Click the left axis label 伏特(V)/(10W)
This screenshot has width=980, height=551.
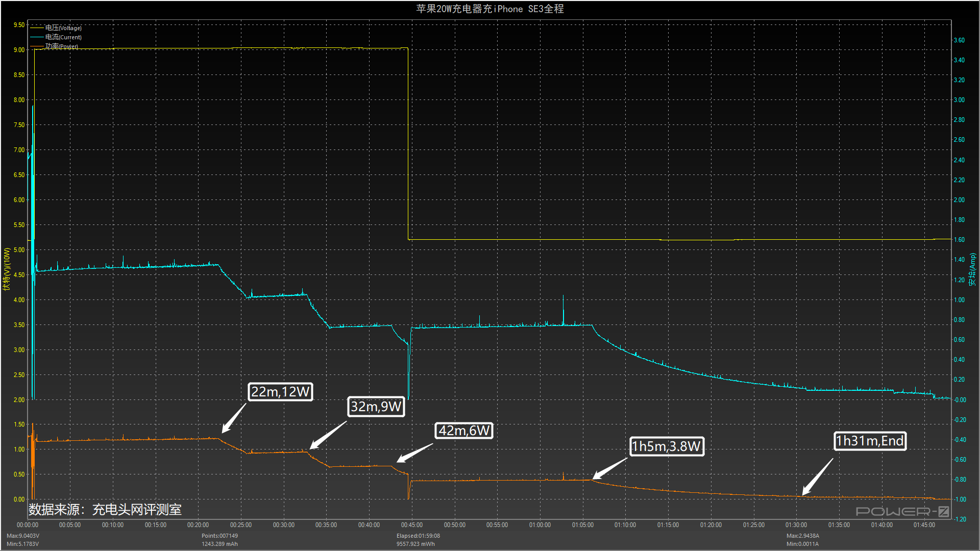(x=7, y=269)
